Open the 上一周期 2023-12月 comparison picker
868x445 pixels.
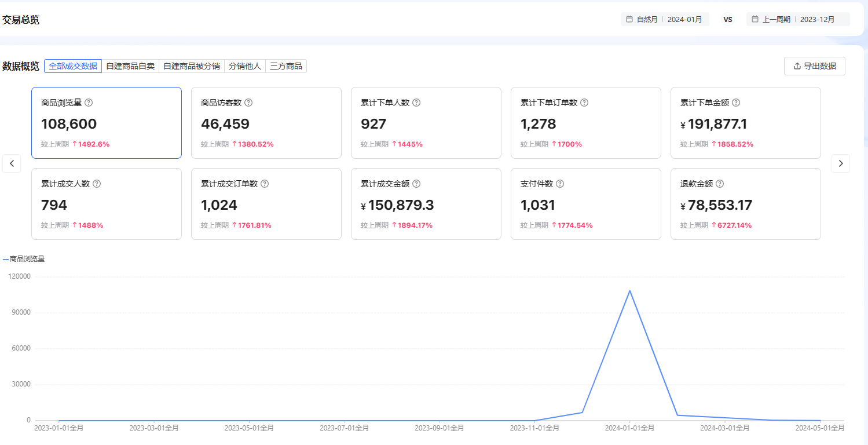pos(797,19)
